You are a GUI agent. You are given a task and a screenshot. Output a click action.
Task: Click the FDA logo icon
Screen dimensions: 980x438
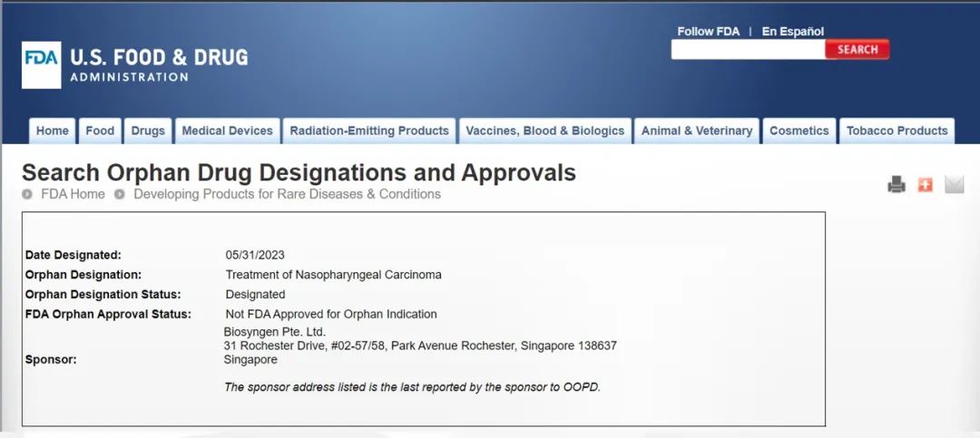coord(42,64)
